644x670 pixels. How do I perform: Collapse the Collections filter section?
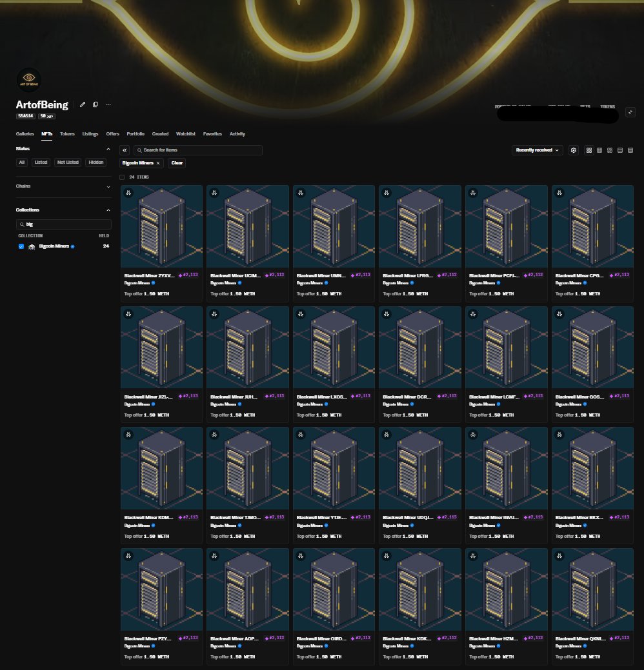click(108, 210)
